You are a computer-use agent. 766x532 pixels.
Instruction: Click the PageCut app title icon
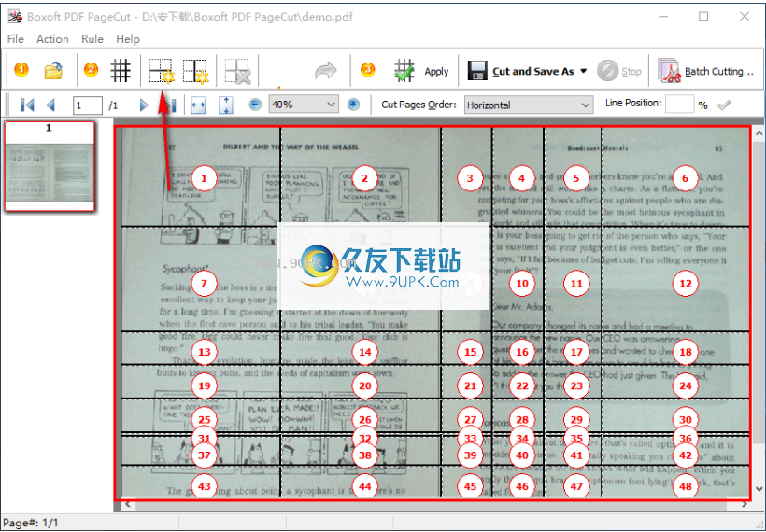coord(15,17)
